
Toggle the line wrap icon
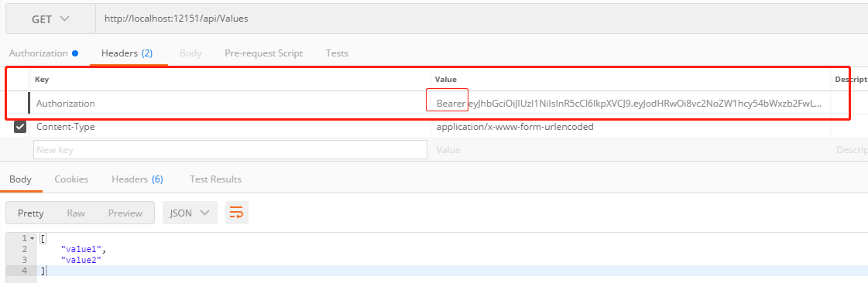click(x=236, y=213)
